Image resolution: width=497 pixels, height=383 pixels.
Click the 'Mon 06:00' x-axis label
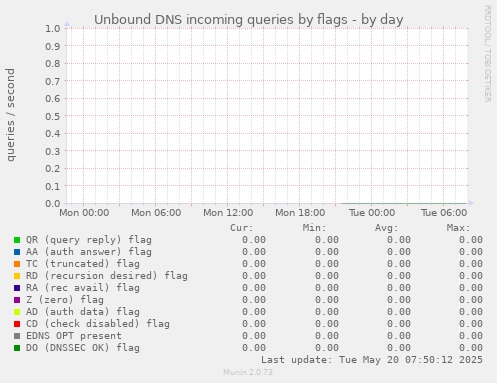156,213
